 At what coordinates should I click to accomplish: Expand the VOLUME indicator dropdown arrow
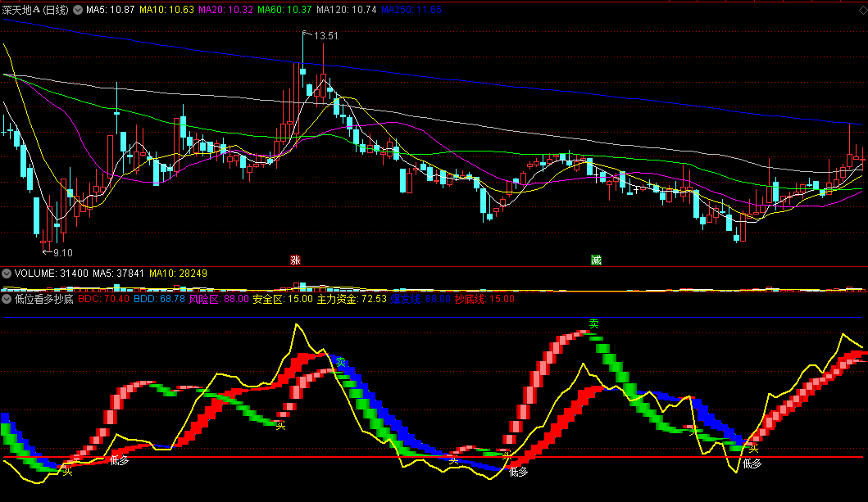click(x=7, y=274)
